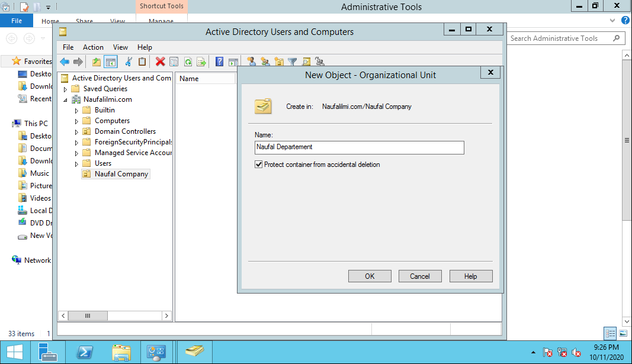The height and width of the screenshot is (364, 632).
Task: Expand Managed Service Accounts node
Action: (76, 153)
